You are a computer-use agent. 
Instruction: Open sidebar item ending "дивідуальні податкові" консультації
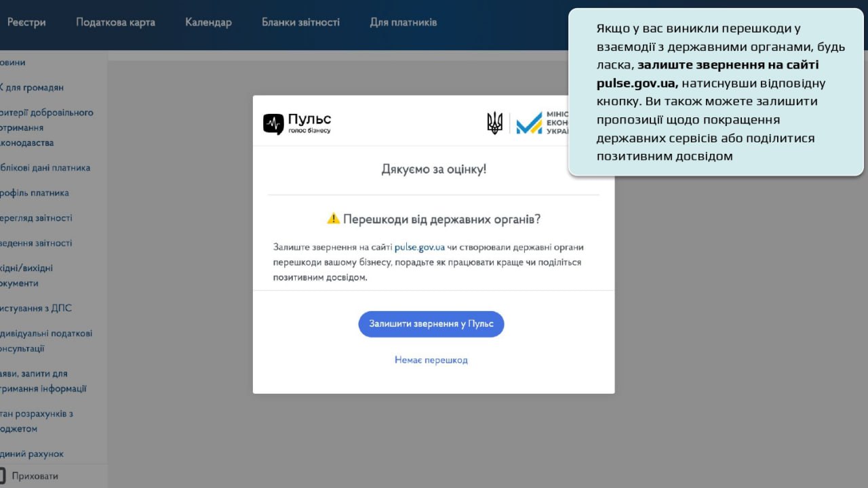[46, 341]
